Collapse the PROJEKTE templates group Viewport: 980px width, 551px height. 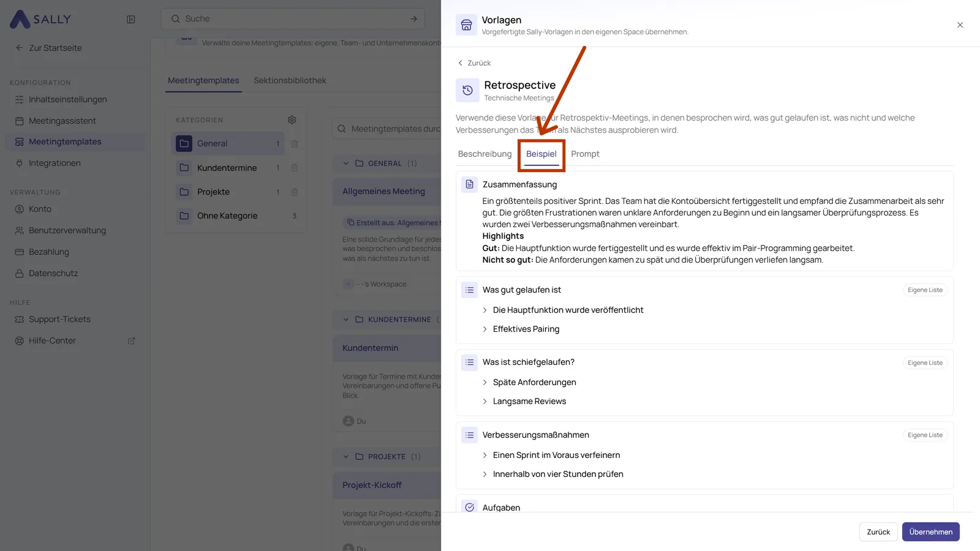point(346,457)
